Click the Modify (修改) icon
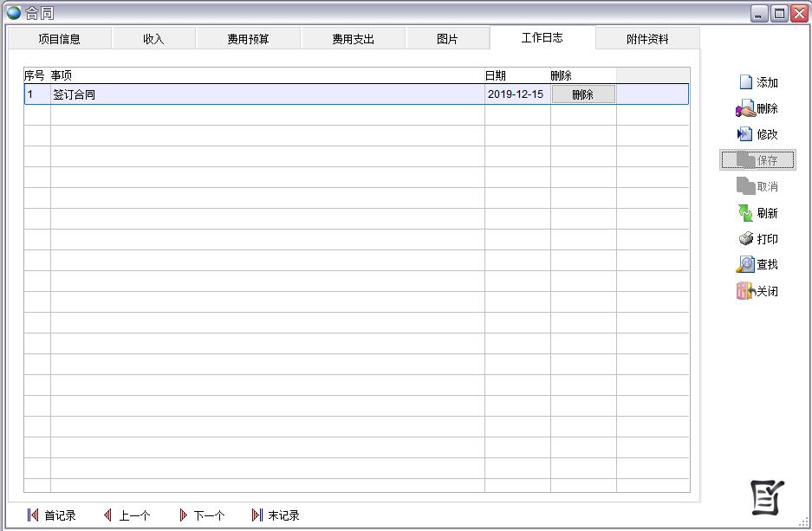This screenshot has width=812, height=531. click(745, 134)
